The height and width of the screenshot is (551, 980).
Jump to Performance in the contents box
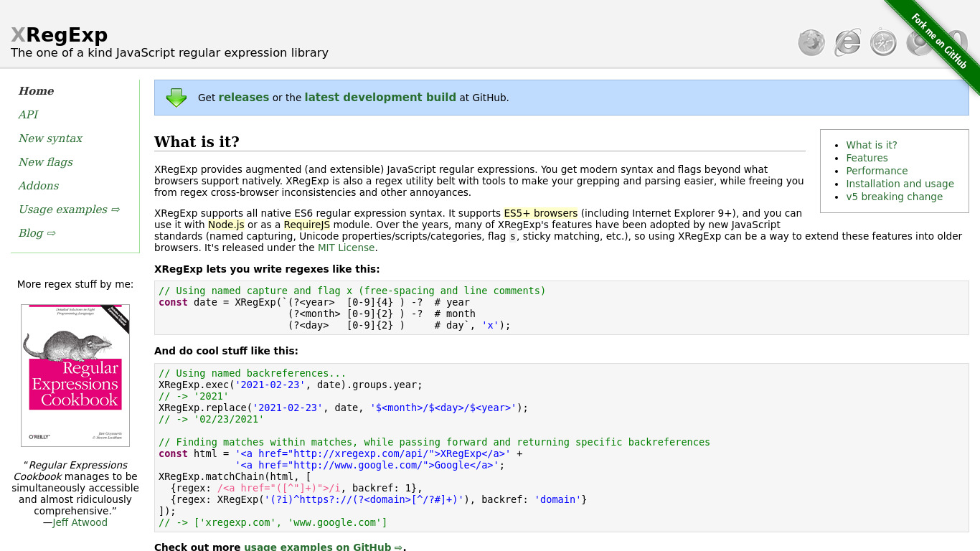pyautogui.click(x=877, y=171)
